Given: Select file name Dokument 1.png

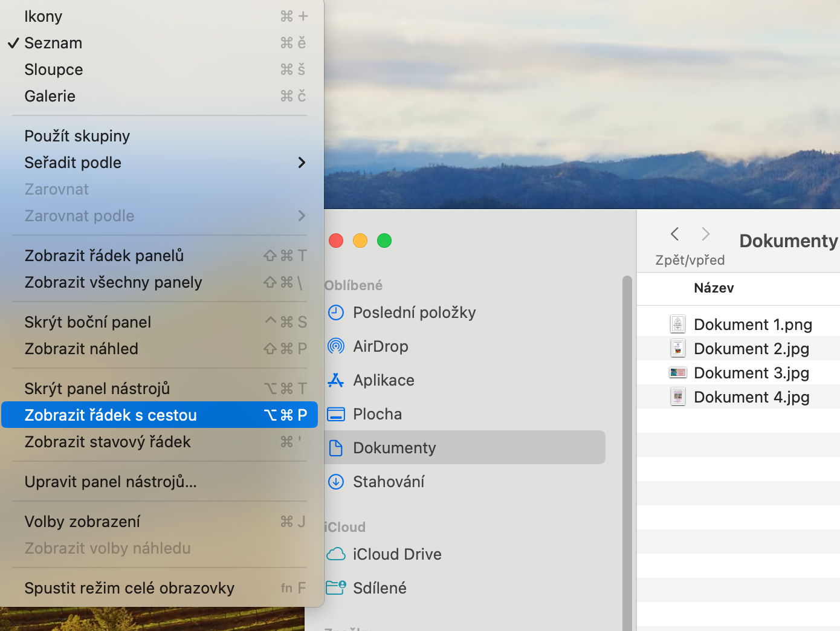Looking at the screenshot, I should 753,325.
